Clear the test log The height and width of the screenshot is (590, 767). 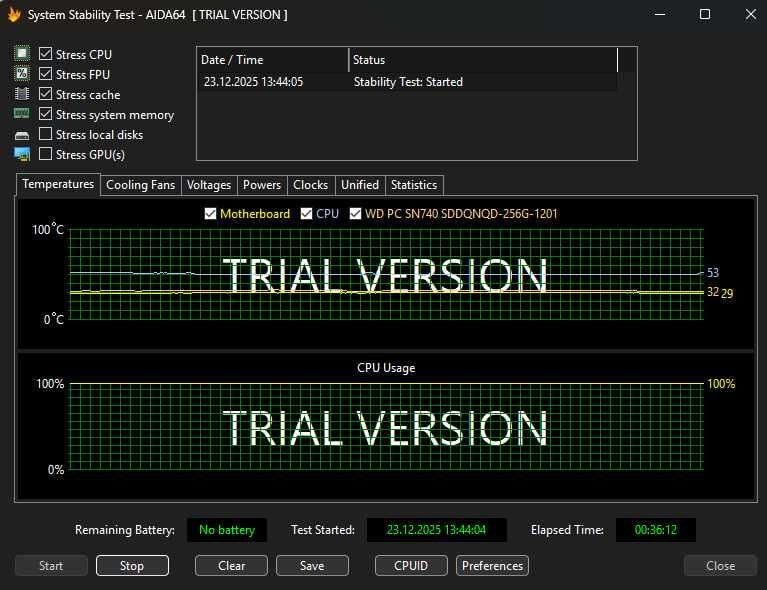tap(231, 566)
